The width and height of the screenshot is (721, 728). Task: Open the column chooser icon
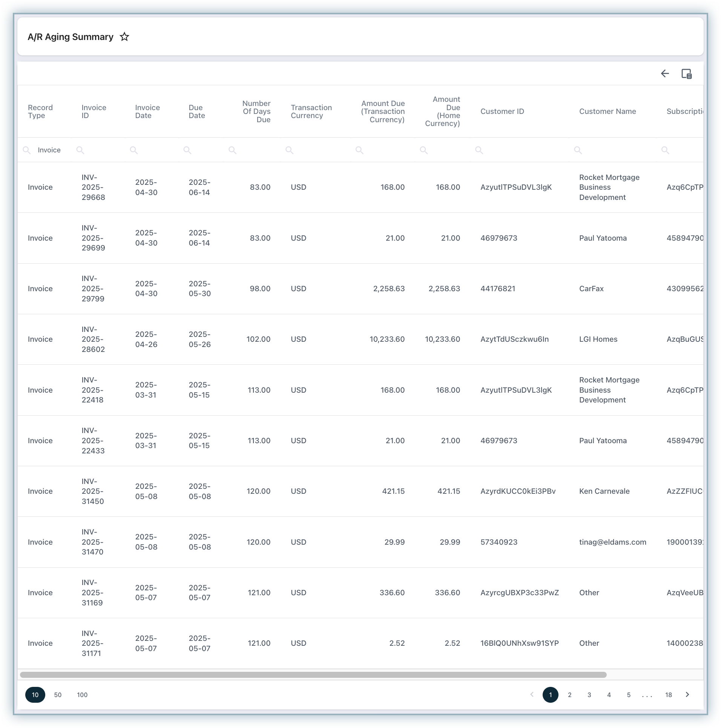point(686,74)
